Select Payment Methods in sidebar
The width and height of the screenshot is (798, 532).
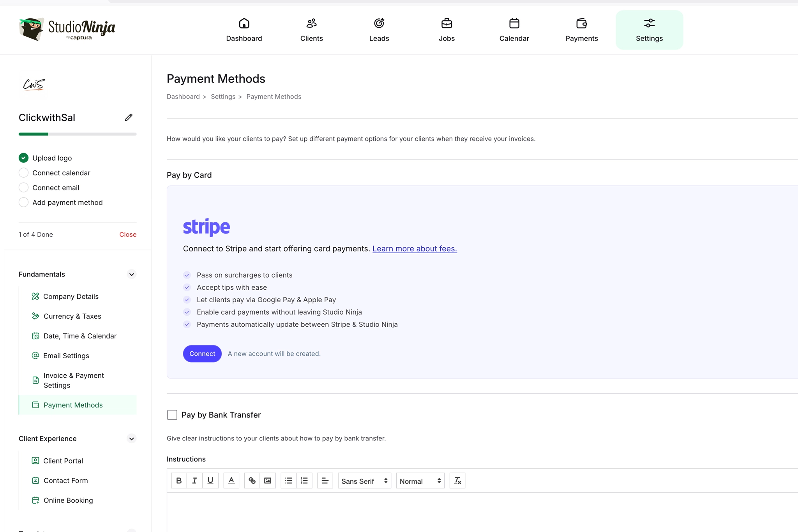[78, 405]
